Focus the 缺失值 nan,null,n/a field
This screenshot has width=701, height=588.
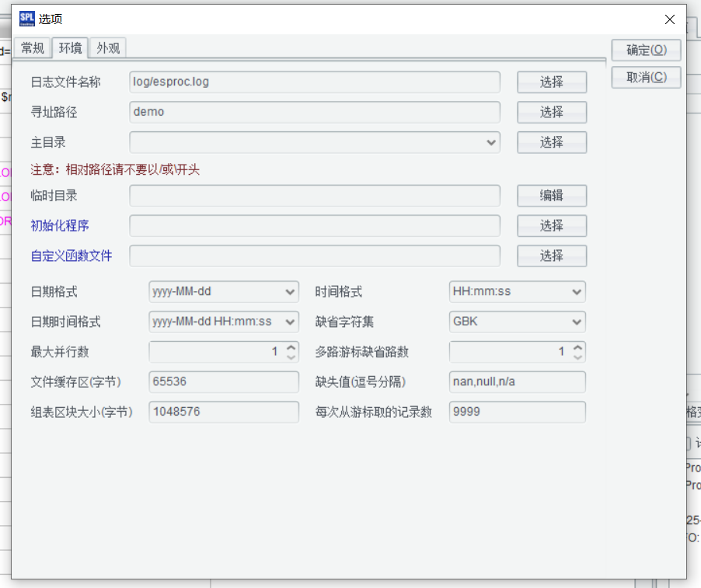click(518, 382)
